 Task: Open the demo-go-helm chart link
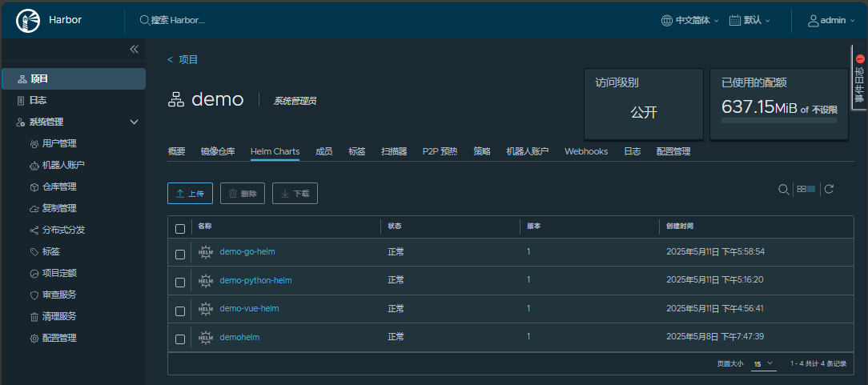click(247, 251)
